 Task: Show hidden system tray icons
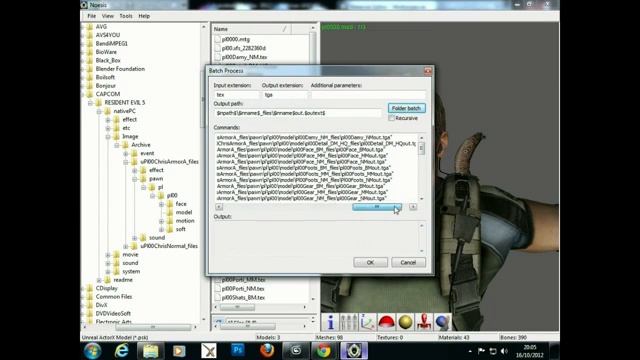tap(470, 351)
